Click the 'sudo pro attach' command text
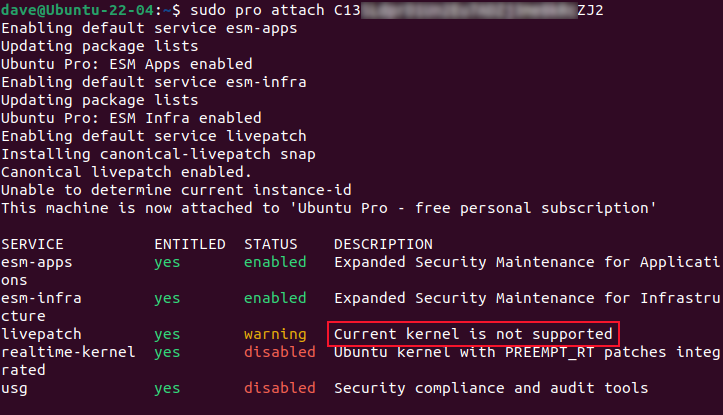This screenshot has height=415, width=723. (x=240, y=10)
